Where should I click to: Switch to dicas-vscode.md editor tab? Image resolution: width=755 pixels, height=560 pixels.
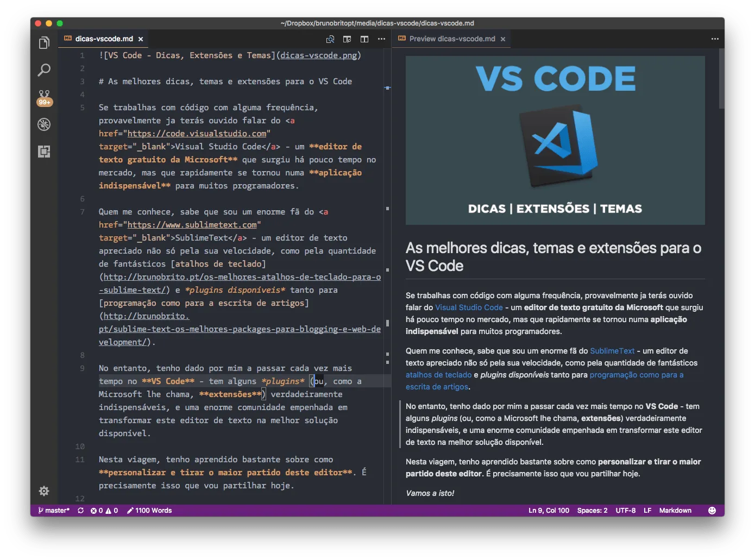pyautogui.click(x=103, y=39)
